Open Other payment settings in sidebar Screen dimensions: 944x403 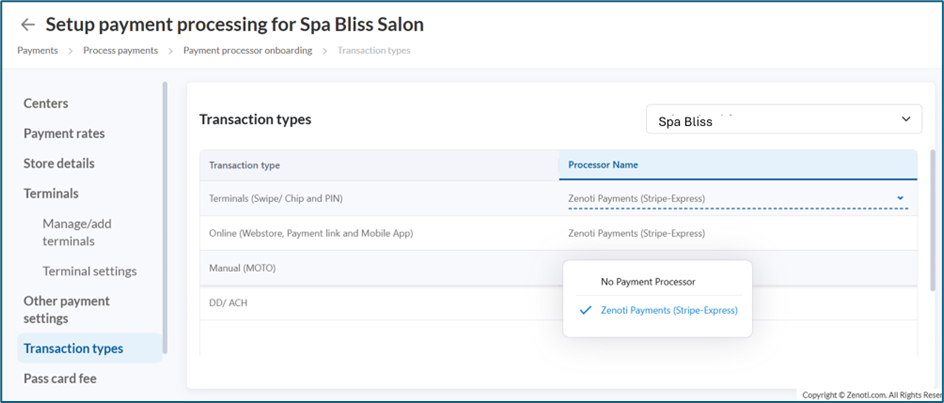[66, 310]
